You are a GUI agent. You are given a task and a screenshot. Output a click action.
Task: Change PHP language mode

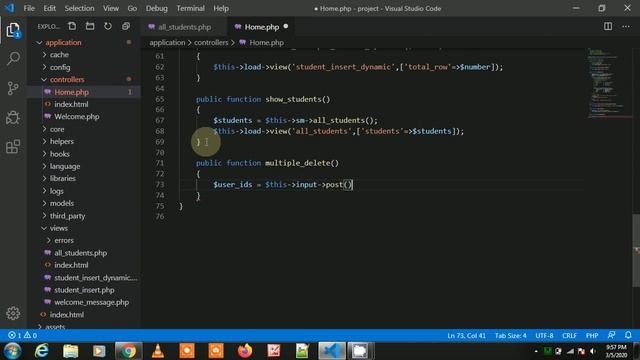[592, 336]
